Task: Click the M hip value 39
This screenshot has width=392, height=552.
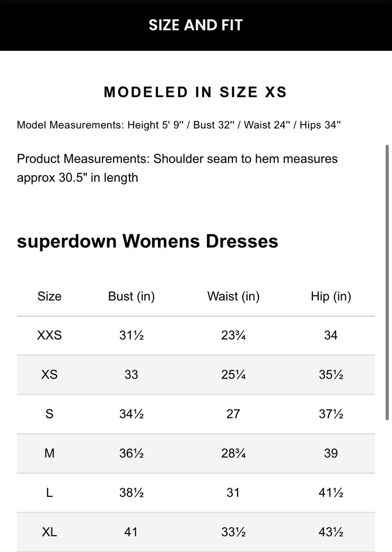Action: click(331, 453)
